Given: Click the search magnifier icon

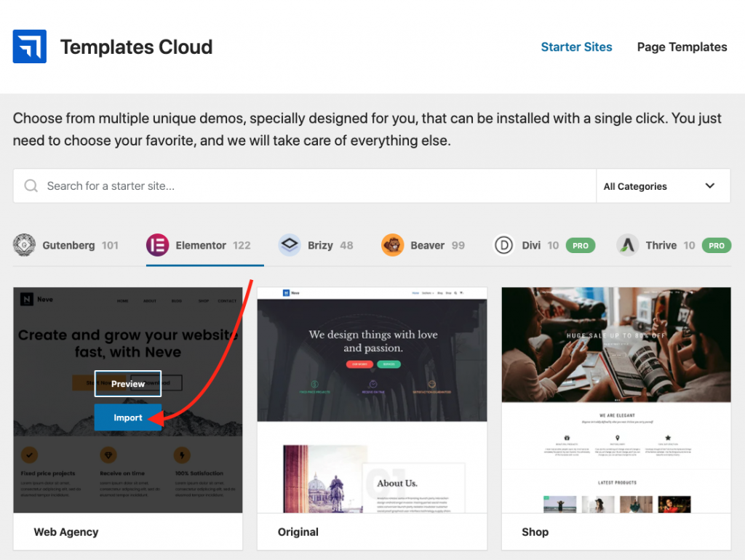Looking at the screenshot, I should point(31,185).
